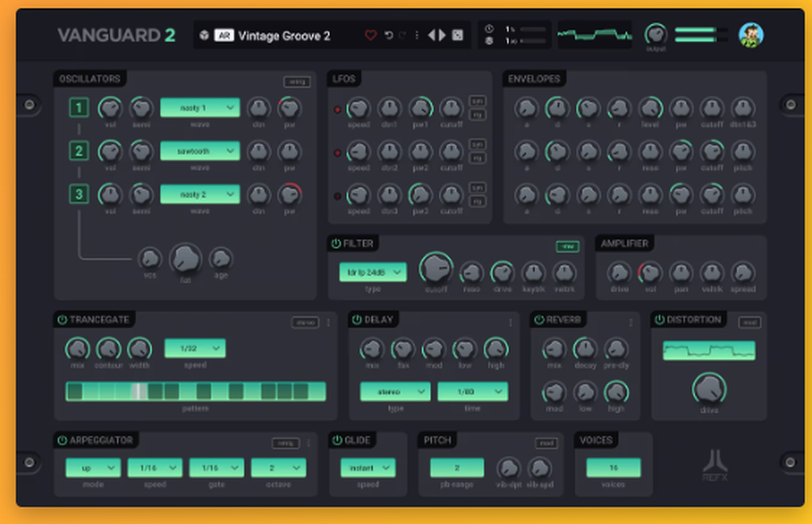The height and width of the screenshot is (524, 812).
Task: Open the Arpeggiator mode dropdown showing up
Action: tap(93, 467)
